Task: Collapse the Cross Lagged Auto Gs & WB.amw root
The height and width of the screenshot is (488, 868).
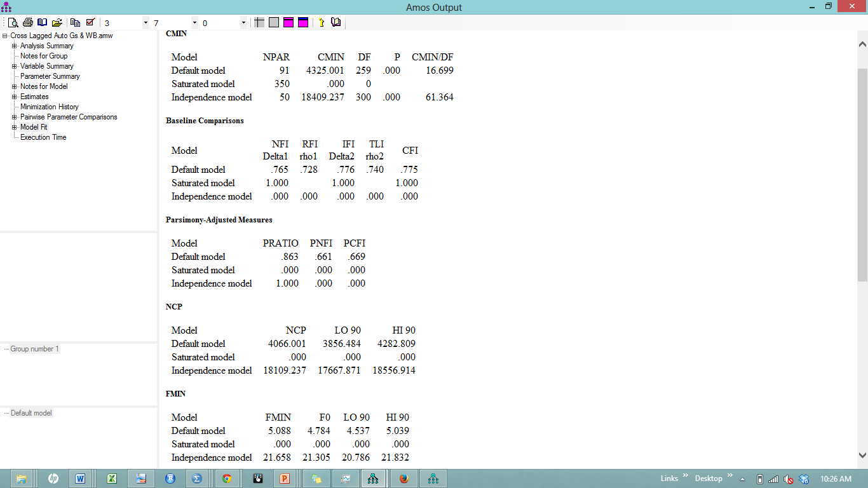Action: (x=5, y=36)
